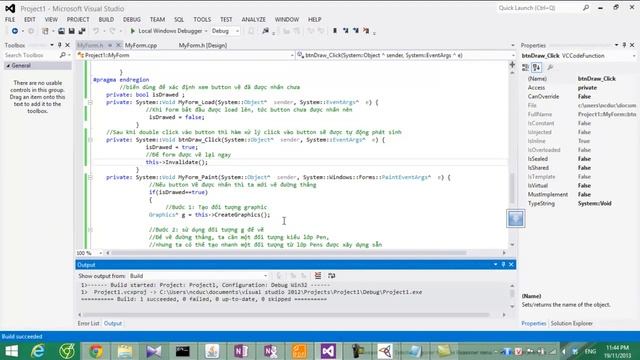The image size is (640, 360).
Task: Collapse the MyForm_Load function outline
Action: [x=90, y=102]
